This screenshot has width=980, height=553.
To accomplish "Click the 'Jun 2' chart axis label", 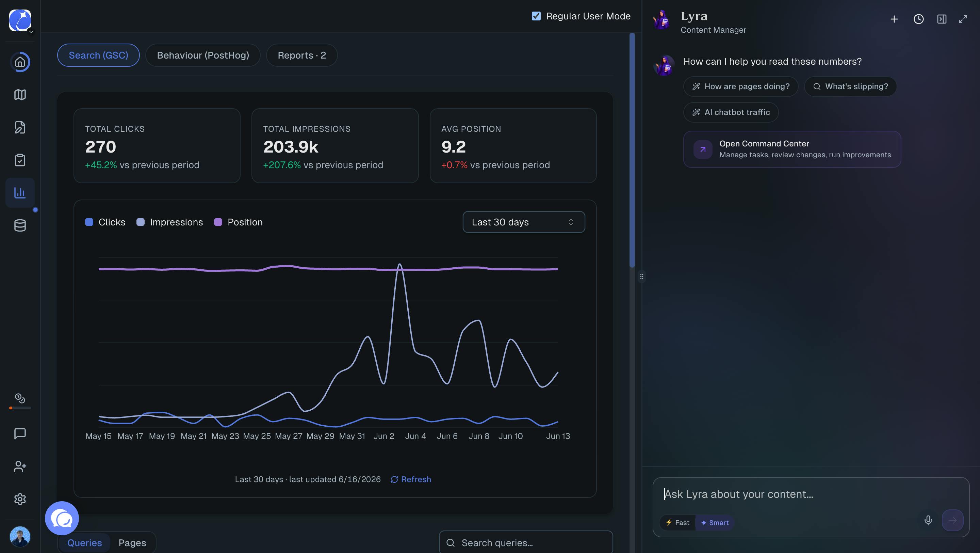I will coord(383,436).
